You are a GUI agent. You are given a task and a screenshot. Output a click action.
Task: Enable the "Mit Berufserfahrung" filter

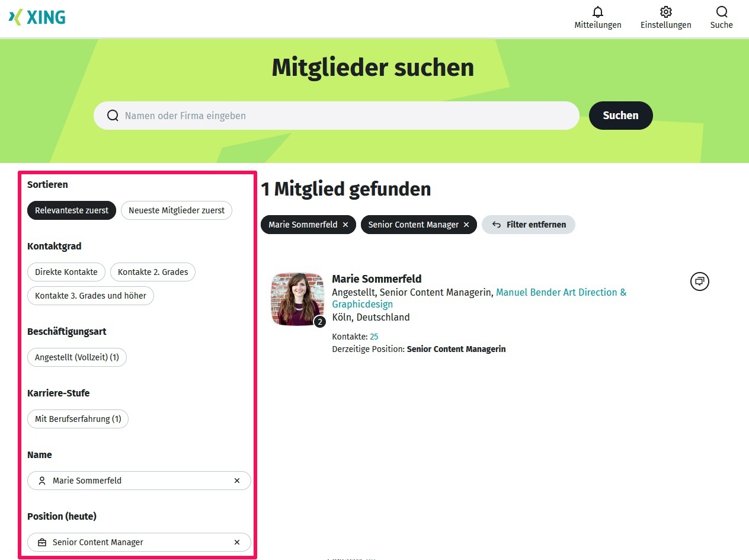[x=78, y=419]
